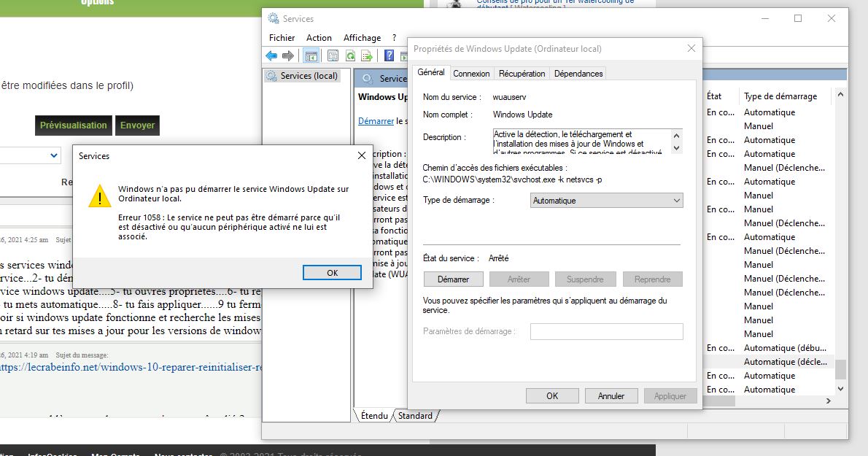Switch to the Récupération tab
868x456 pixels.
click(522, 74)
